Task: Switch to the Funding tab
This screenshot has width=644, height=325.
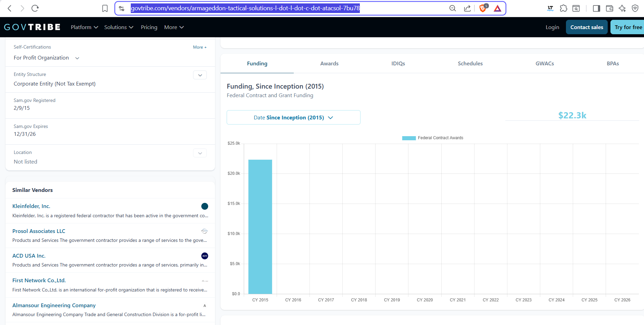Action: (x=257, y=63)
